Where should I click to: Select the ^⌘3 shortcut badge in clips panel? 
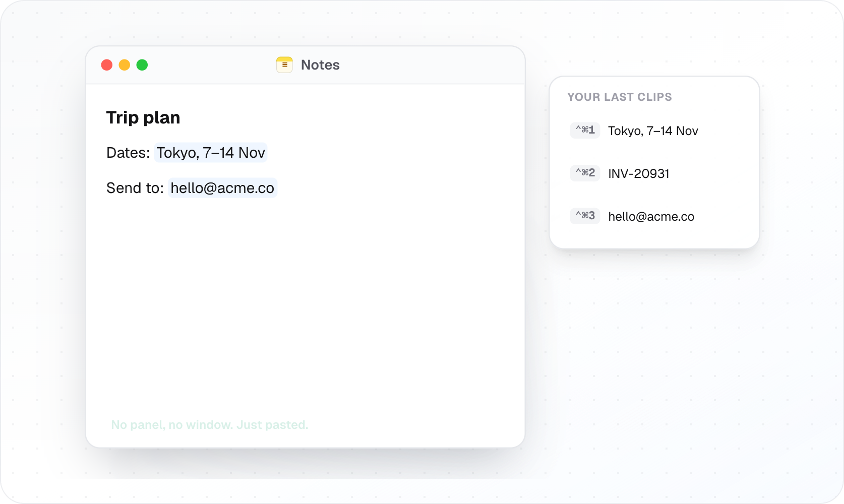pos(585,216)
